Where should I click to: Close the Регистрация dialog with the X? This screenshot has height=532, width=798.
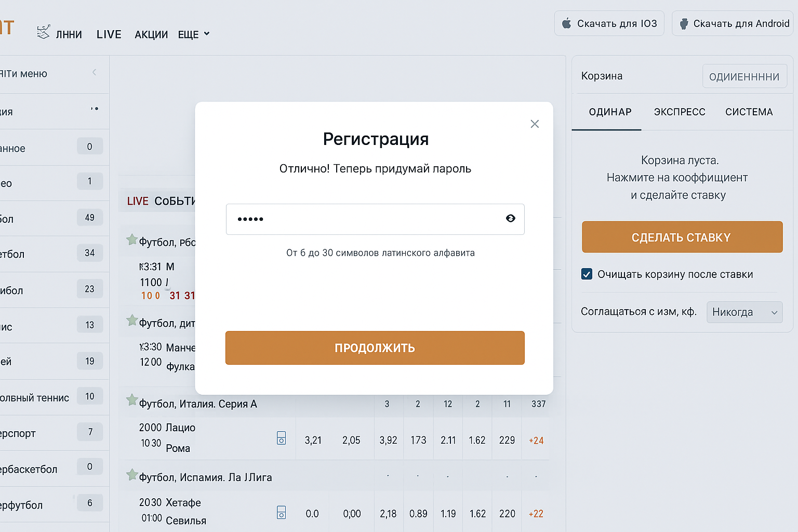click(535, 124)
